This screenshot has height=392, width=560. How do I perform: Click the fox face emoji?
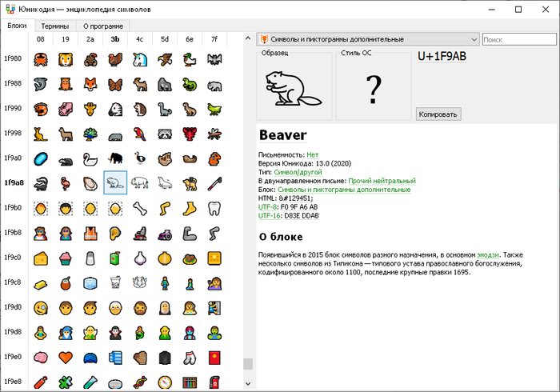pyautogui.click(x=90, y=83)
